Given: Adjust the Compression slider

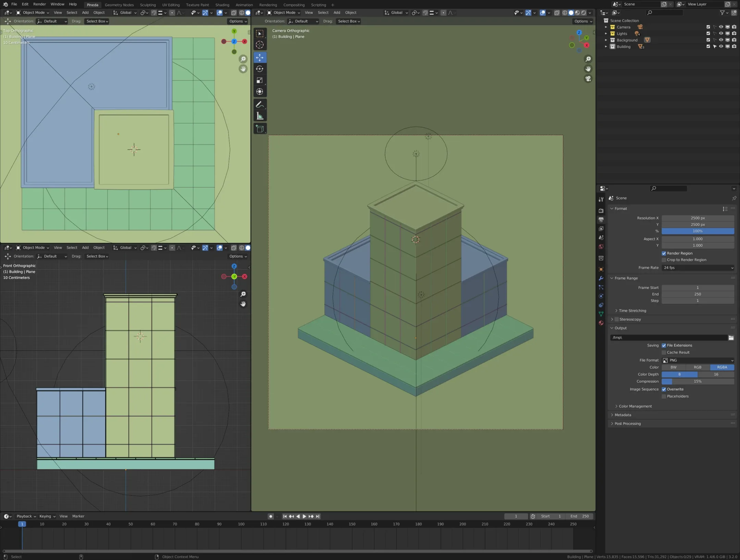Looking at the screenshot, I should [698, 381].
